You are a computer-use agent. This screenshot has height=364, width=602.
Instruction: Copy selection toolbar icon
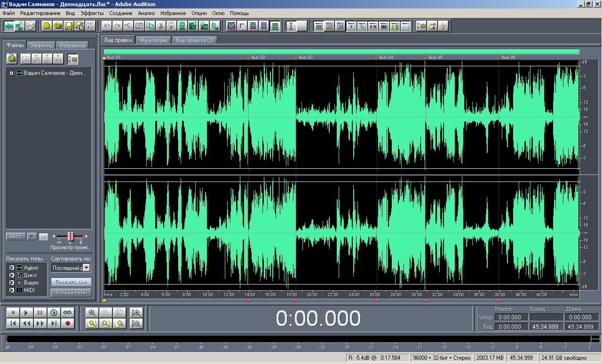(150, 26)
